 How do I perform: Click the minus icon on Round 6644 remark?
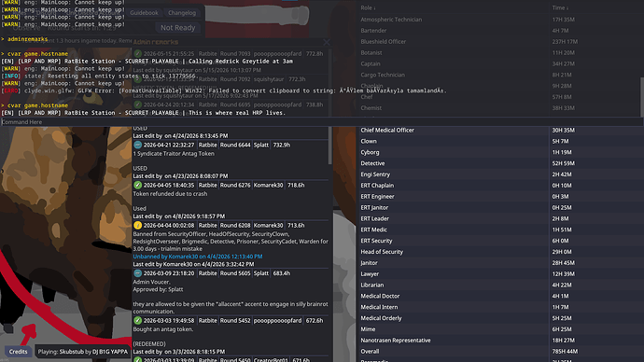(x=137, y=145)
